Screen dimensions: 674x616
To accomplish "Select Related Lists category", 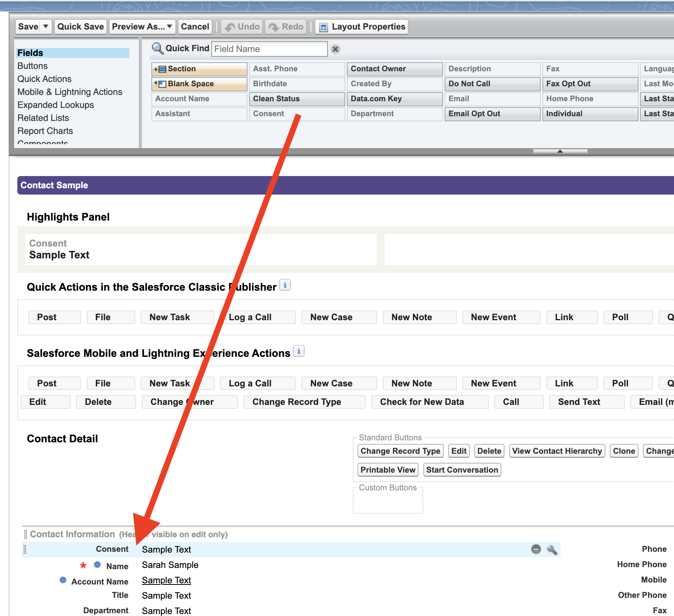I will point(43,118).
